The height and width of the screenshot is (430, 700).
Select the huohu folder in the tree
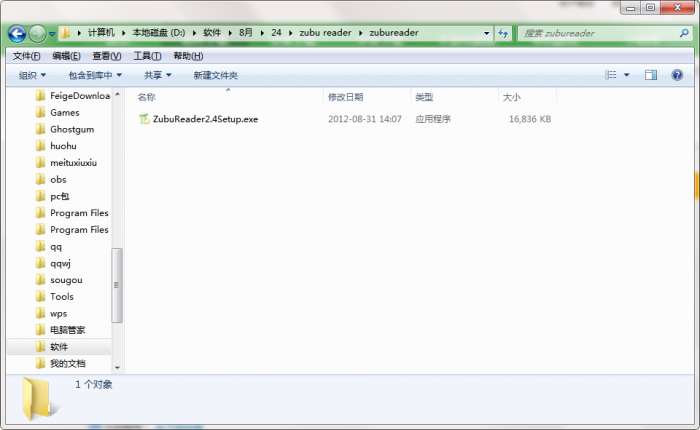pos(63,146)
